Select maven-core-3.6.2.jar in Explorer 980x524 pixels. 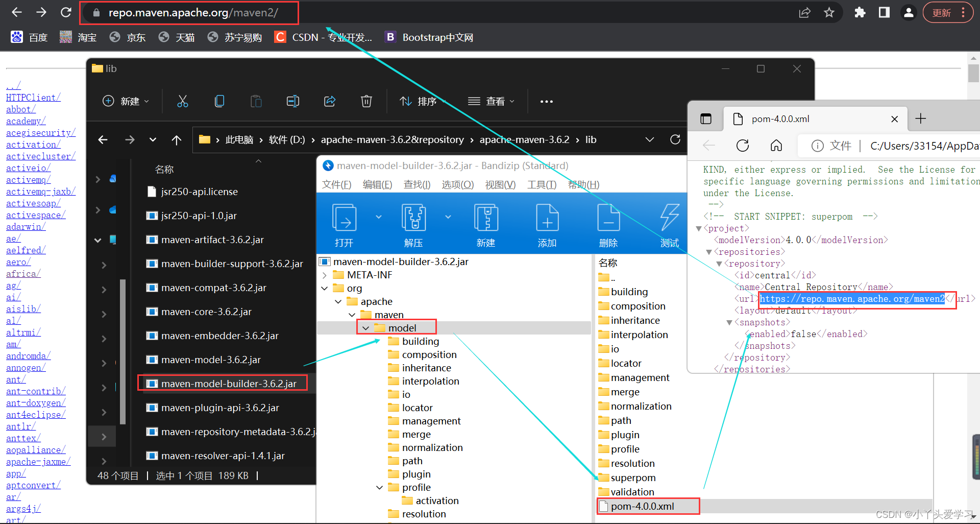206,312
